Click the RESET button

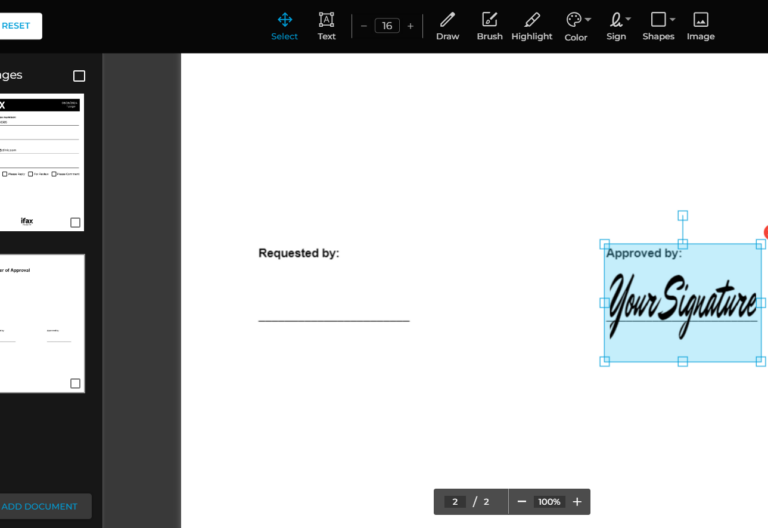(x=19, y=26)
